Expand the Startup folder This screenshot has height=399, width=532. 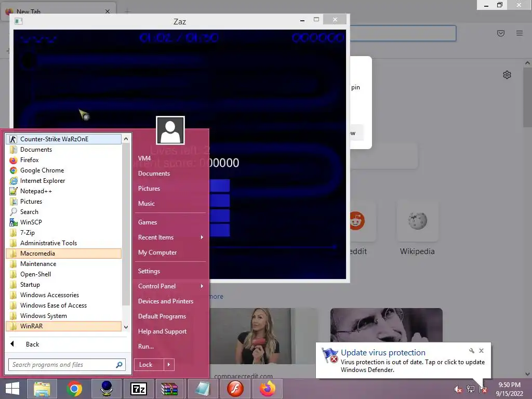click(x=63, y=285)
